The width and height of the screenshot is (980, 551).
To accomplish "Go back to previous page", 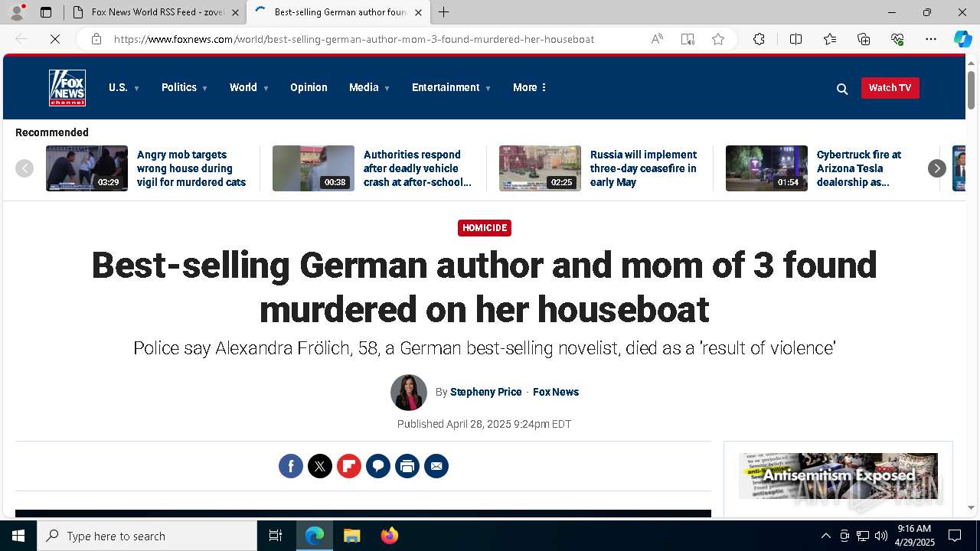I will click(x=21, y=39).
